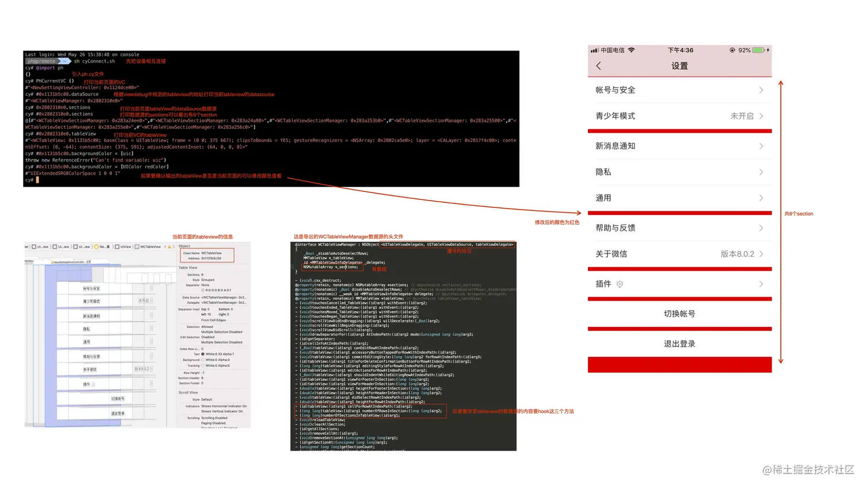
Task: Click the yellow warning triangle in the debugger jump bar
Action: point(169,247)
